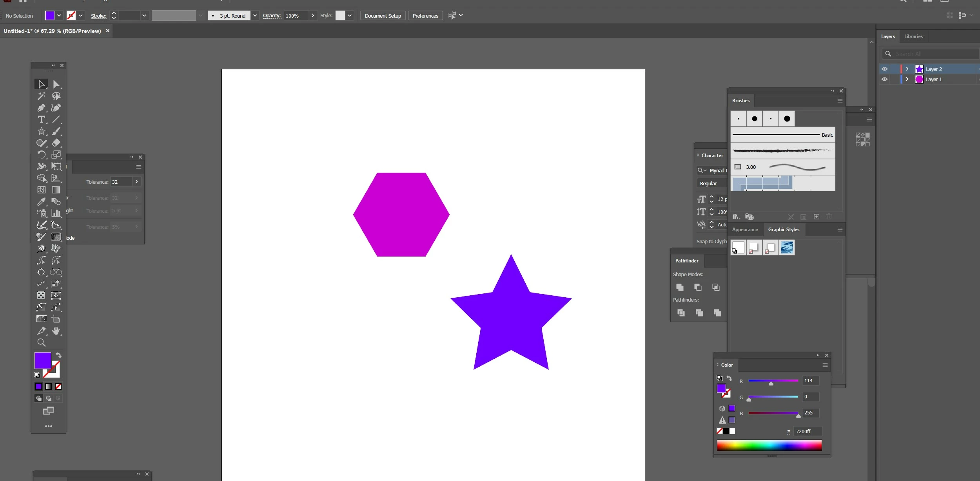Click the color spectrum bar
Screen dimensions: 980x481
pos(769,445)
